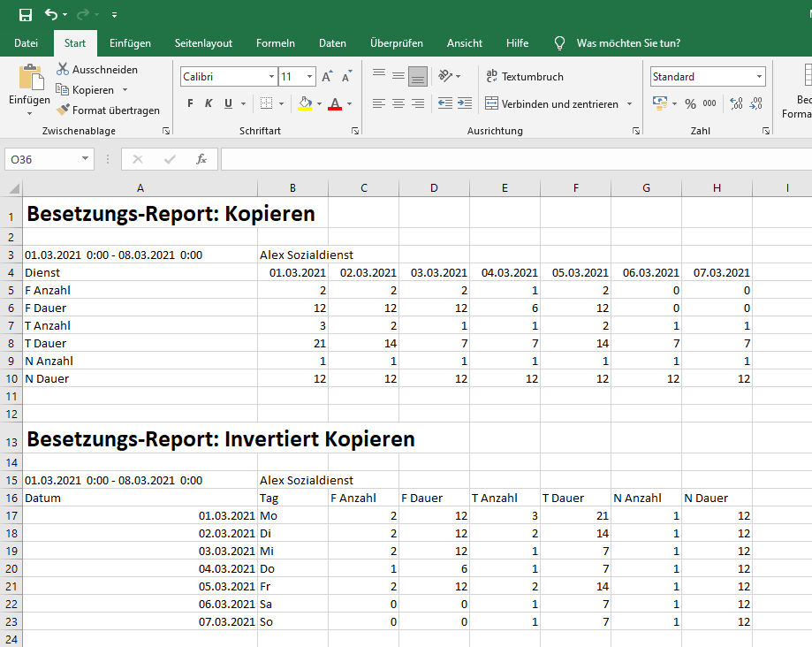
Task: Click the Kopieren button
Action: coord(92,90)
